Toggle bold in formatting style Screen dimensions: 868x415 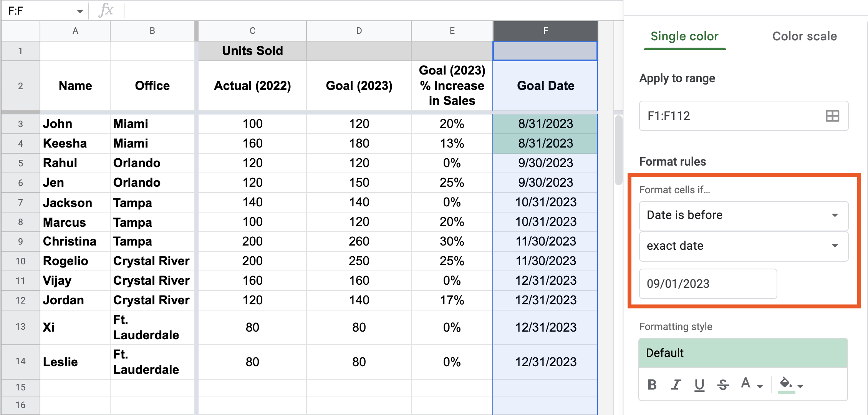click(x=652, y=385)
